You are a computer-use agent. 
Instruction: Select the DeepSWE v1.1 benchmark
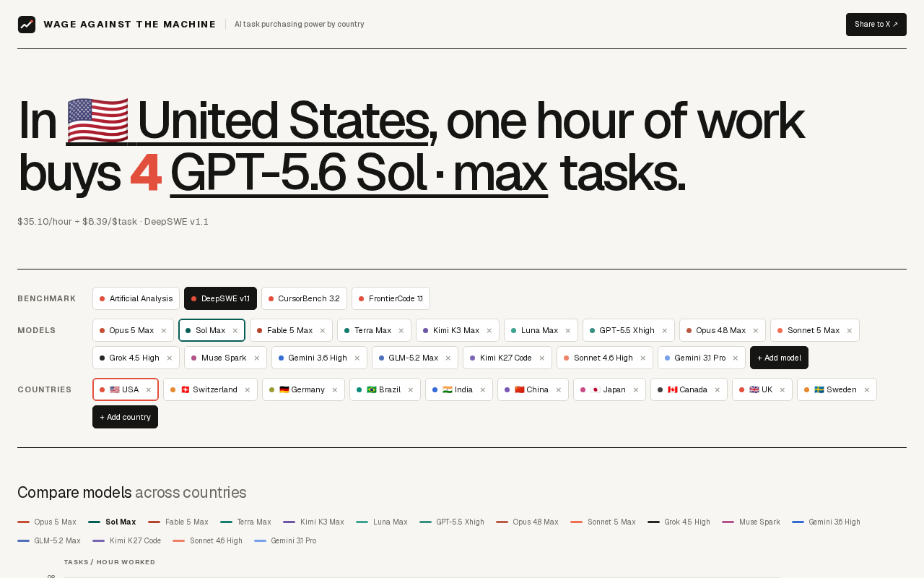(x=220, y=298)
